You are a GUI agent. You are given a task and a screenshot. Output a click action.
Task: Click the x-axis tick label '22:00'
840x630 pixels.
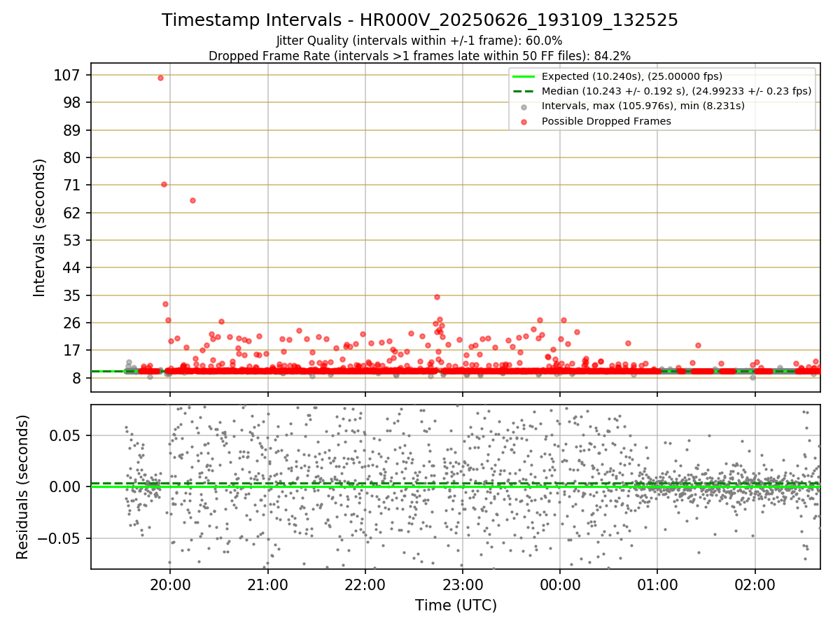(365, 584)
